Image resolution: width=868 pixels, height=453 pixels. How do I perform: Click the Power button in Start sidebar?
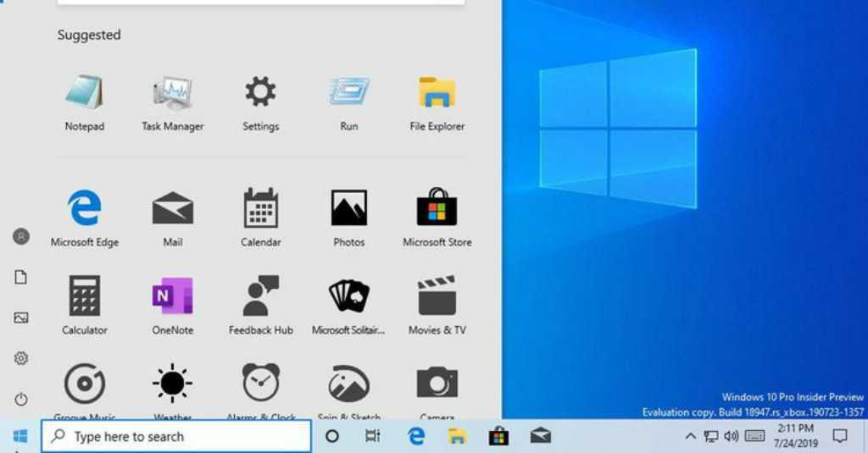click(21, 399)
